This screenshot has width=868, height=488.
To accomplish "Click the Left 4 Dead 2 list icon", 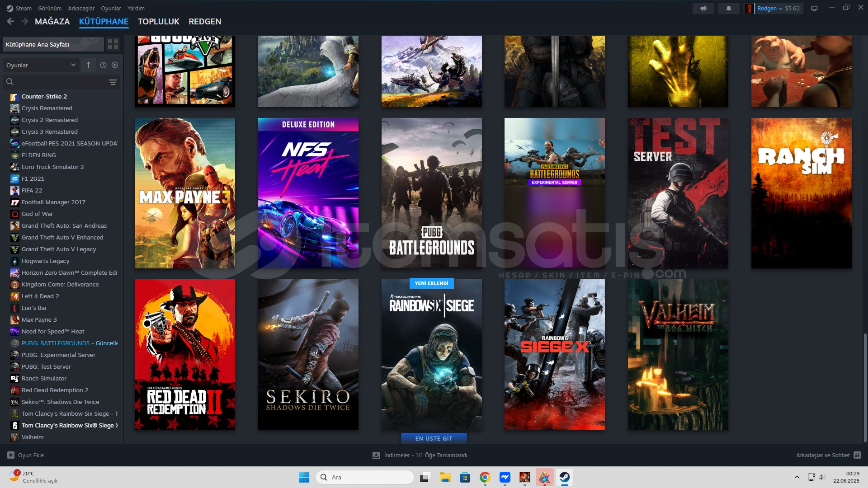I will (14, 296).
